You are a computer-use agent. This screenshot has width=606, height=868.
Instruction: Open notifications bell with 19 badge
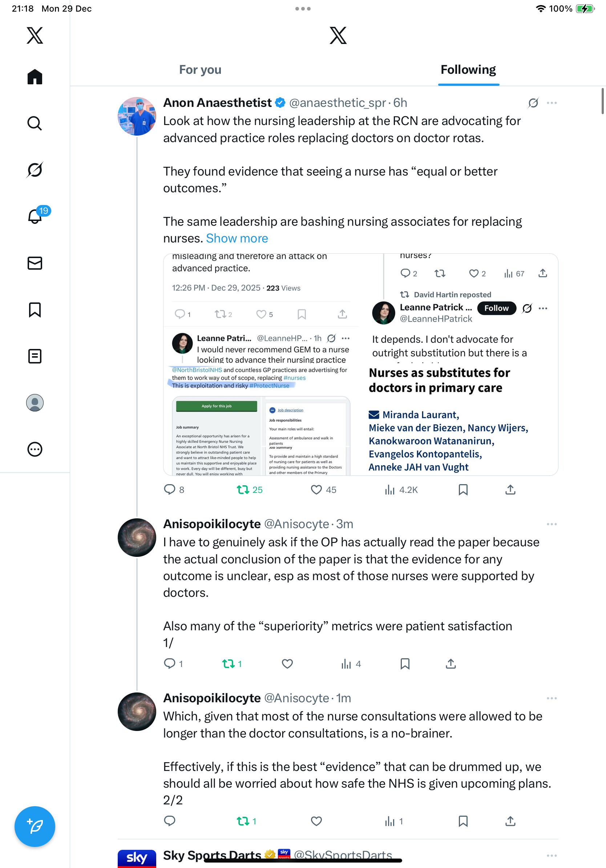click(x=36, y=216)
